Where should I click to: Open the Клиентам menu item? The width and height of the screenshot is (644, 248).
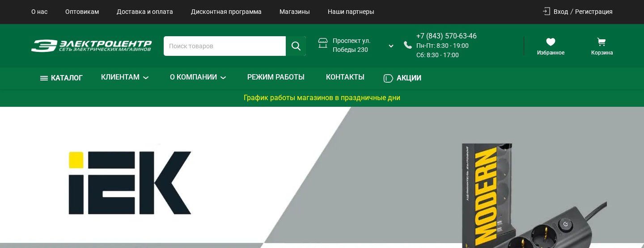pos(120,77)
